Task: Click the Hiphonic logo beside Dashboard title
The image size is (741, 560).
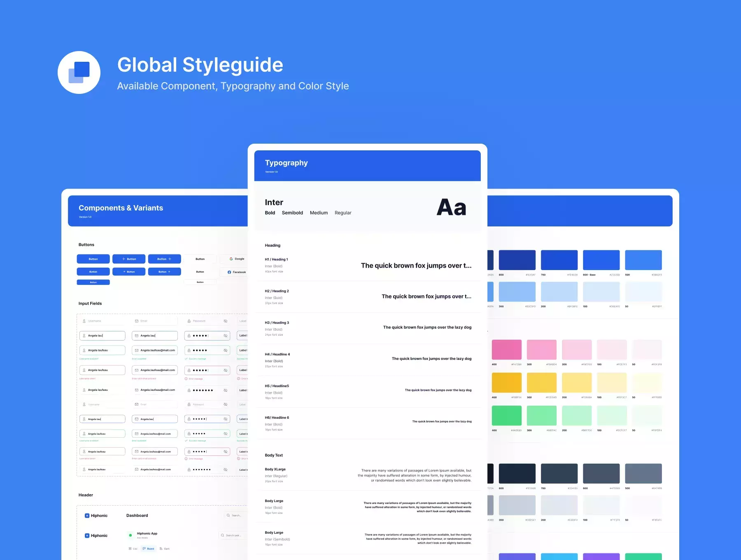Action: (87, 516)
